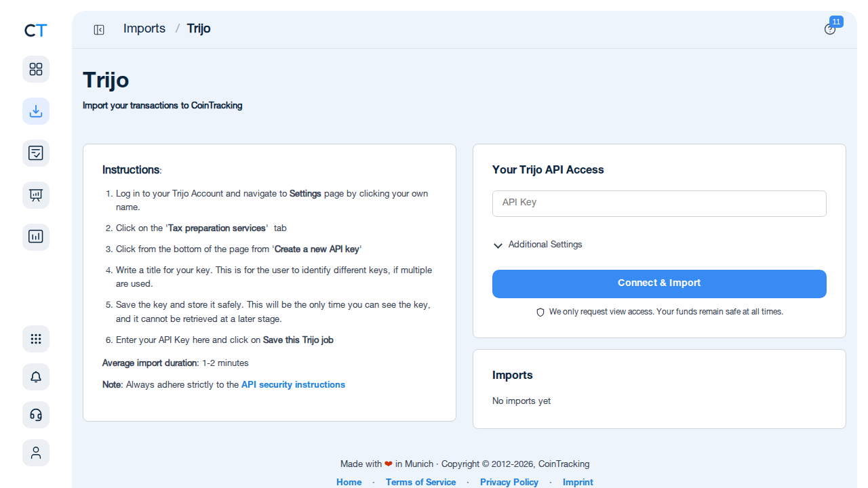Viewport: 868px width, 488px height.
Task: Open the presentation board icon in sidebar
Action: pos(36,195)
